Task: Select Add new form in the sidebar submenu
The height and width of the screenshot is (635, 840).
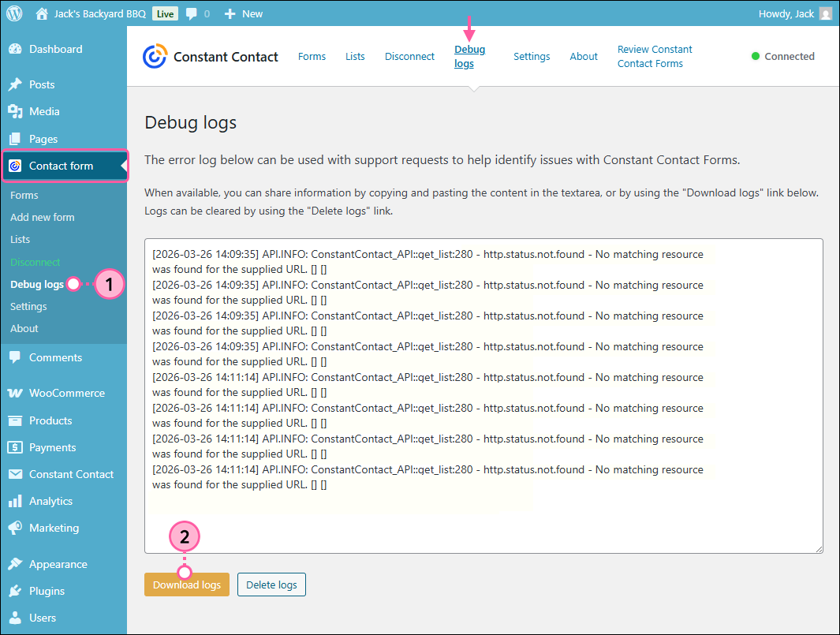Action: pos(42,217)
